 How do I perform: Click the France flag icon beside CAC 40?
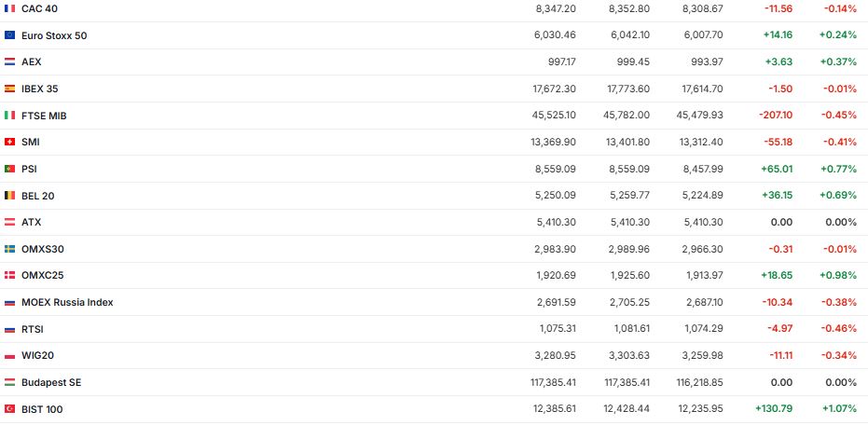point(9,8)
